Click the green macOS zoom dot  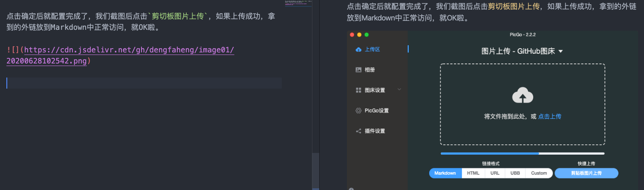click(367, 35)
